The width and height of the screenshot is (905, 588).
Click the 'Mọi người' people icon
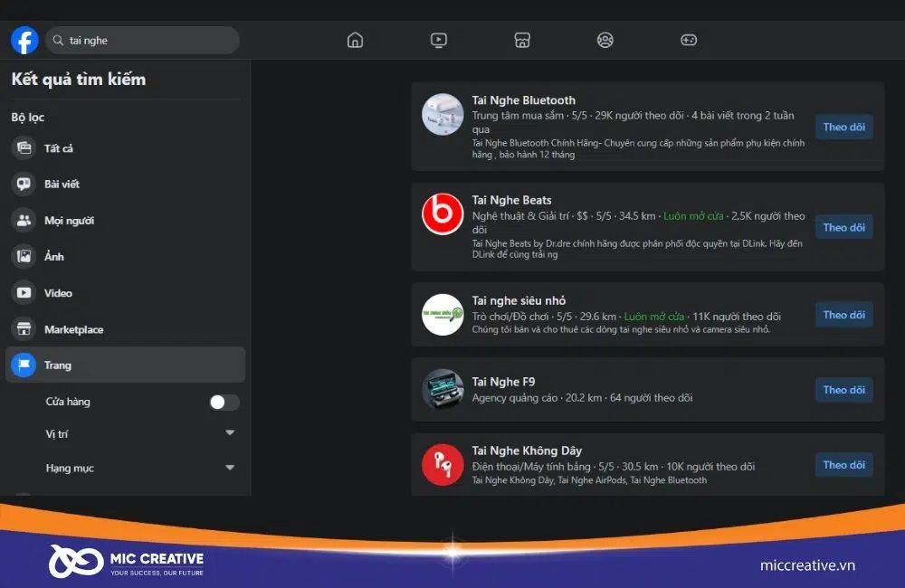point(24,221)
